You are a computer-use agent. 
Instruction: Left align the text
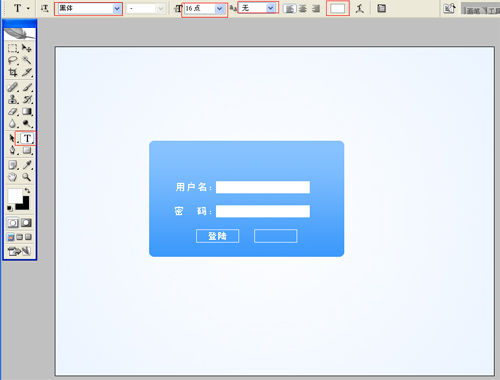(289, 9)
